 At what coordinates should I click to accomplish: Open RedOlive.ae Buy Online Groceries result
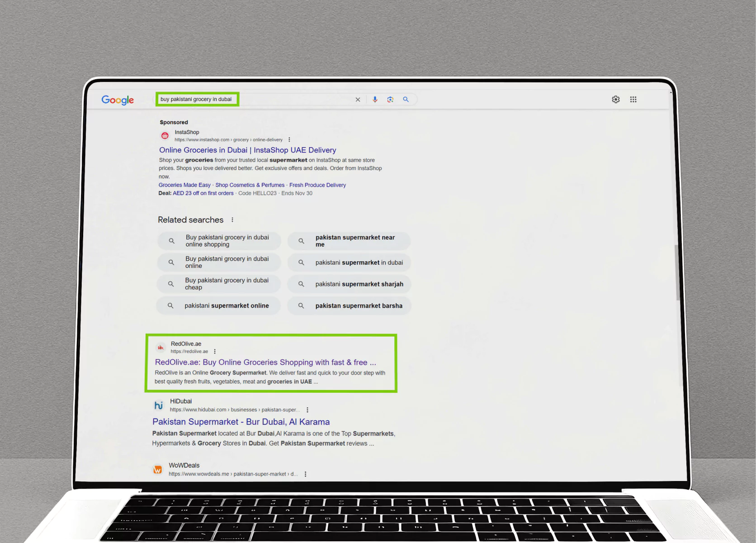[265, 362]
